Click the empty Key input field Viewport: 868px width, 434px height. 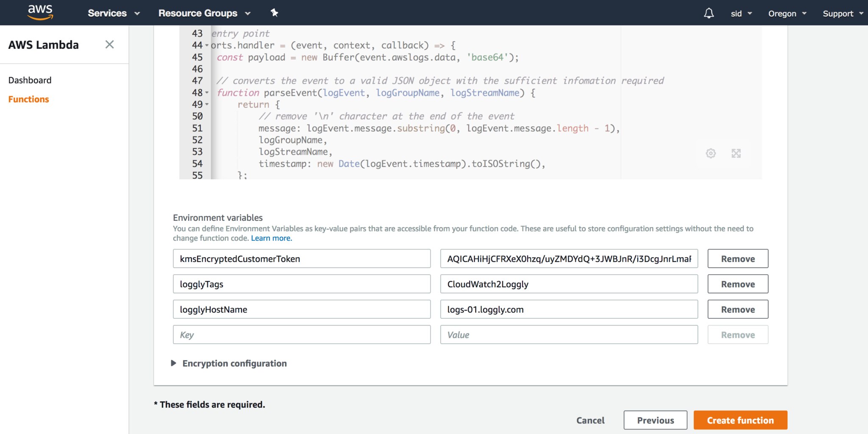click(x=301, y=335)
